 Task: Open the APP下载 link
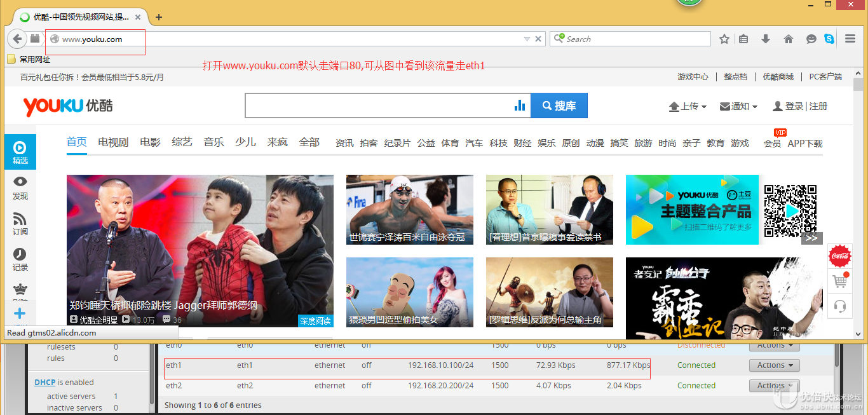click(x=805, y=144)
